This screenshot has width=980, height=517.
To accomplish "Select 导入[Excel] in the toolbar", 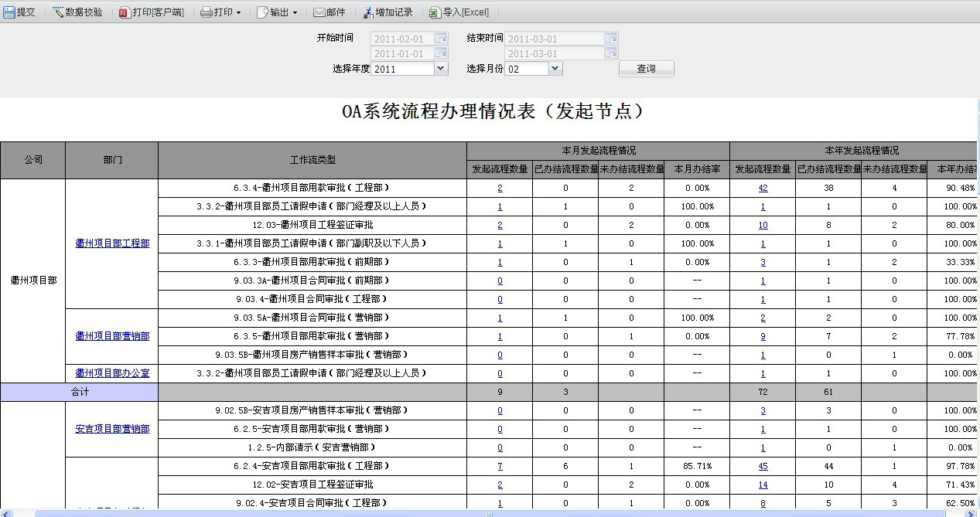I will 459,12.
